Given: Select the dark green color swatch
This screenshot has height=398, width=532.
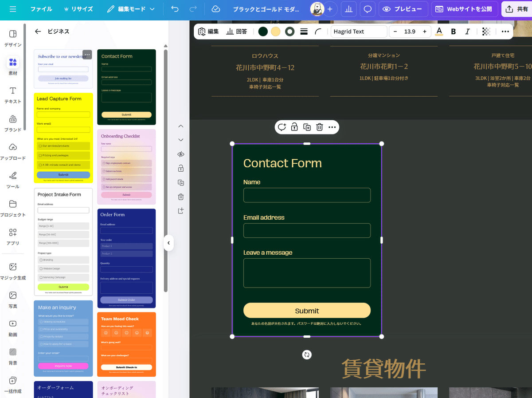Looking at the screenshot, I should point(263,32).
